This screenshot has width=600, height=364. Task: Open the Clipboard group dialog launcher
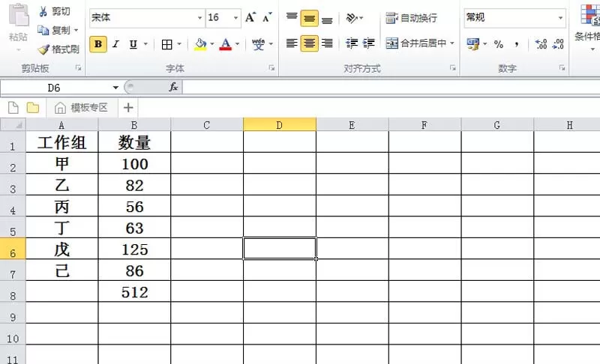pyautogui.click(x=79, y=68)
